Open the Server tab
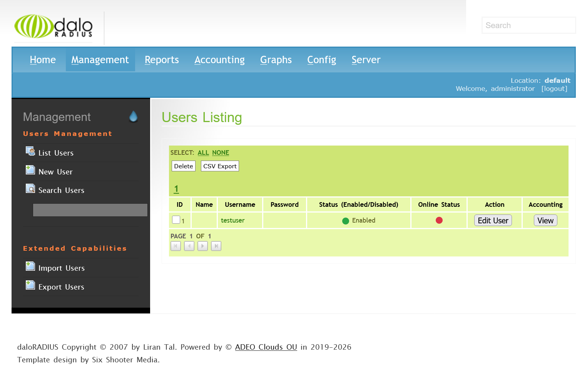 [366, 60]
